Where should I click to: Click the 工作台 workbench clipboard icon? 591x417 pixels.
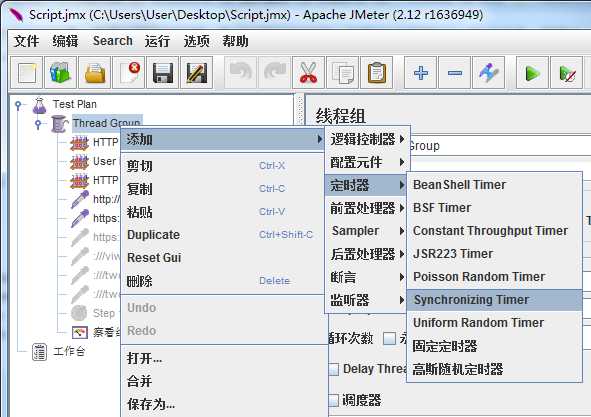[x=39, y=352]
